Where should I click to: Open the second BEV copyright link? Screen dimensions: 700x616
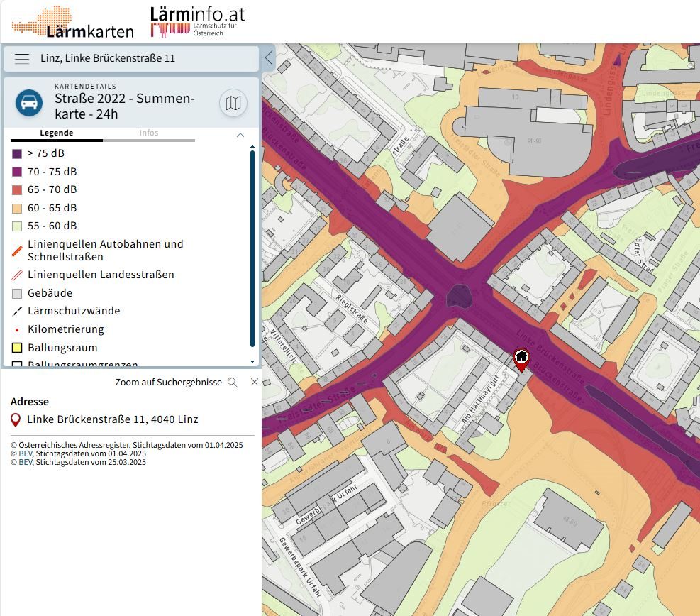pyautogui.click(x=26, y=462)
